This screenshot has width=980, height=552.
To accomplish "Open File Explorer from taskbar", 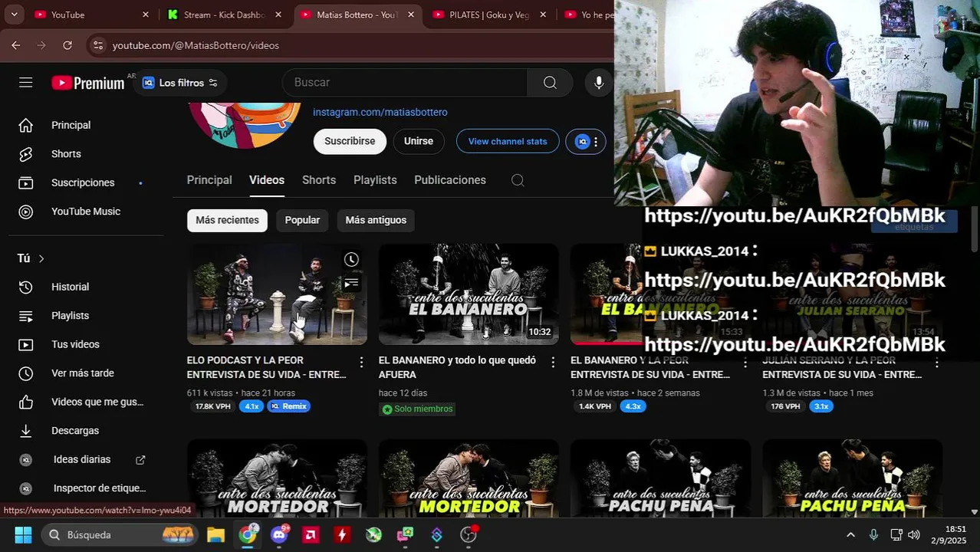I will point(215,534).
